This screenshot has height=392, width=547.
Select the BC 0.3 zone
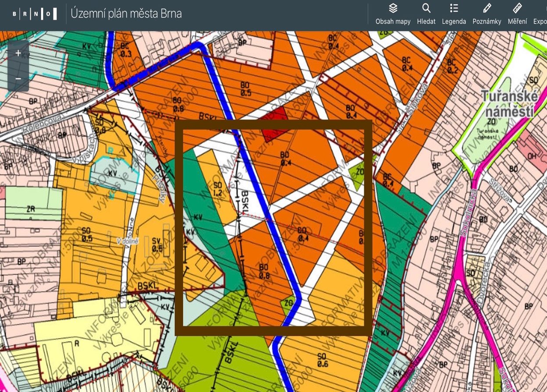pyautogui.click(x=125, y=50)
